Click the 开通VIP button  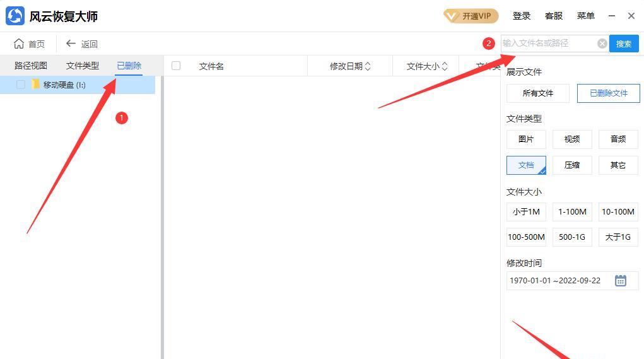471,16
